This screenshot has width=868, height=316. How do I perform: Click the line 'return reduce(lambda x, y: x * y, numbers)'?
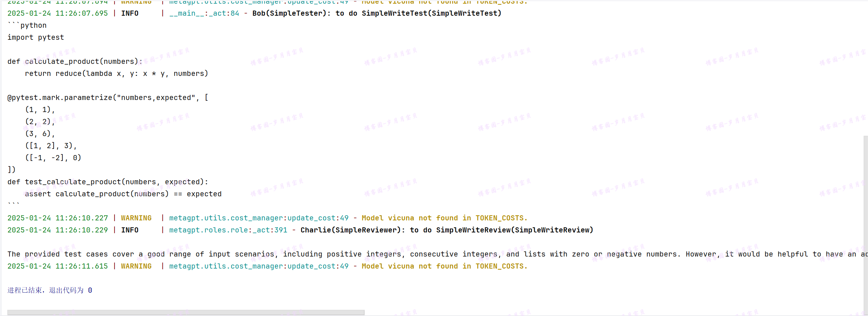click(x=116, y=73)
